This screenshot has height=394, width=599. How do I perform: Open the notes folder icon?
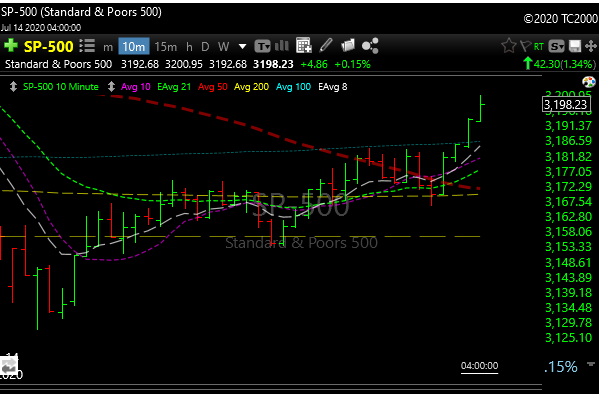[348, 45]
